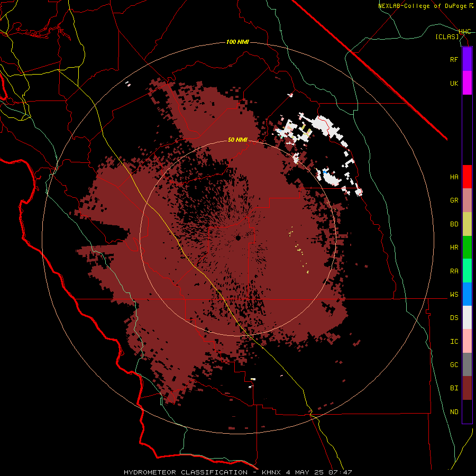The height and width of the screenshot is (476, 476).
Task: Click the ND black legend swatch
Action: (x=467, y=411)
